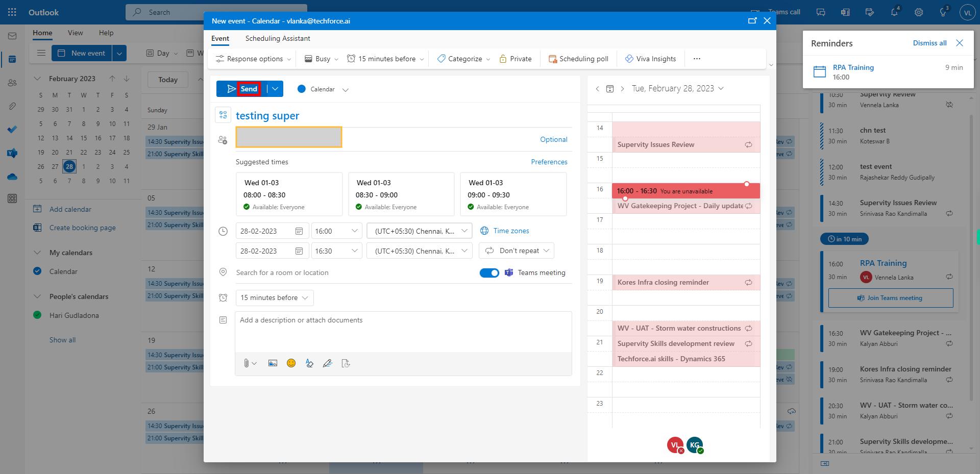Switch to Scheduling Assistant tab
Viewport: 980px width, 474px height.
pos(278,38)
